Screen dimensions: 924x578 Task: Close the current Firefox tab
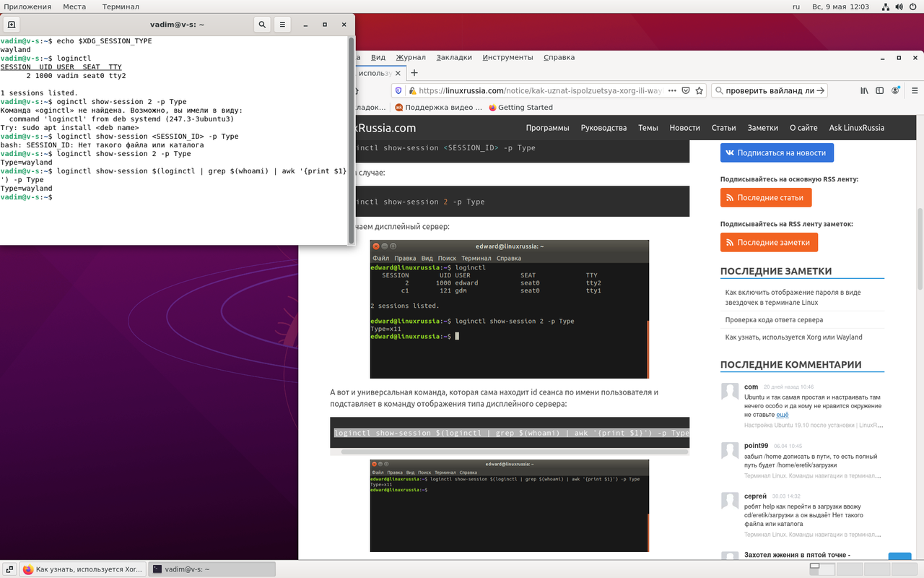[396, 73]
